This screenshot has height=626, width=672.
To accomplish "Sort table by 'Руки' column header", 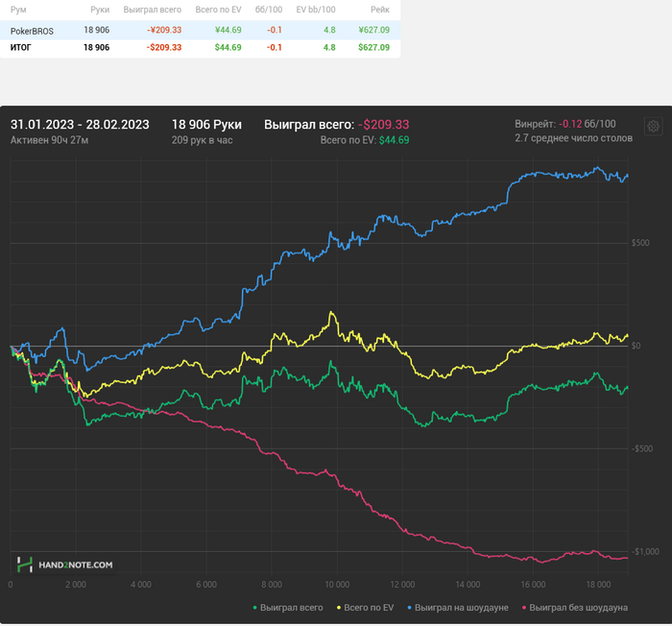I will (x=100, y=10).
